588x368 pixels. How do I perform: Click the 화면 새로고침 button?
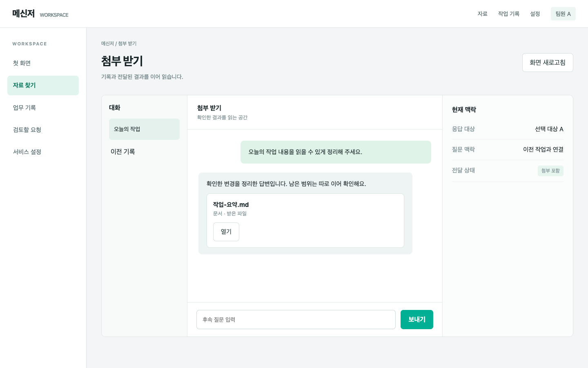[548, 63]
